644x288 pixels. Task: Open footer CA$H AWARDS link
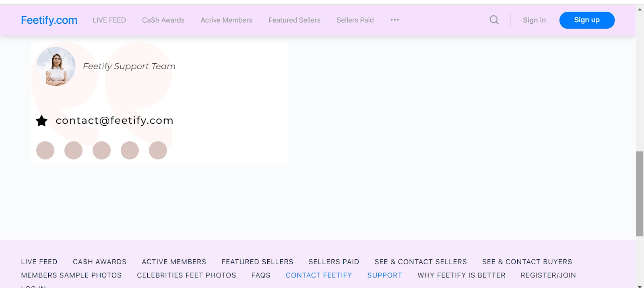point(100,262)
